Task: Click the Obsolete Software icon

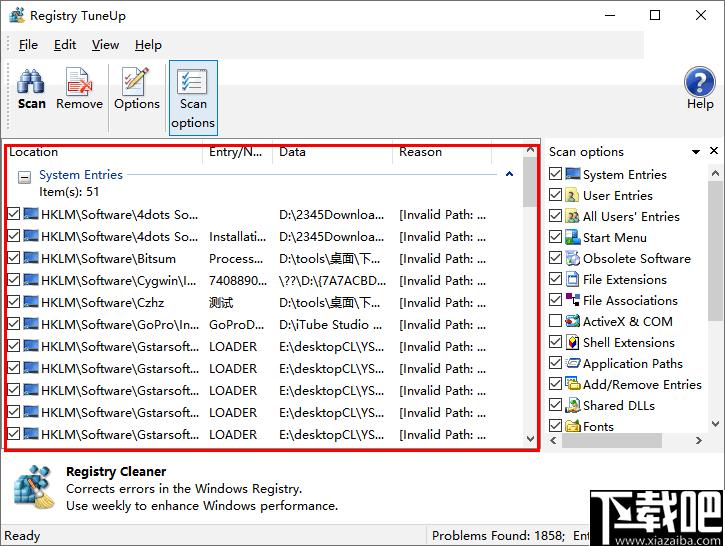Action: tap(572, 258)
